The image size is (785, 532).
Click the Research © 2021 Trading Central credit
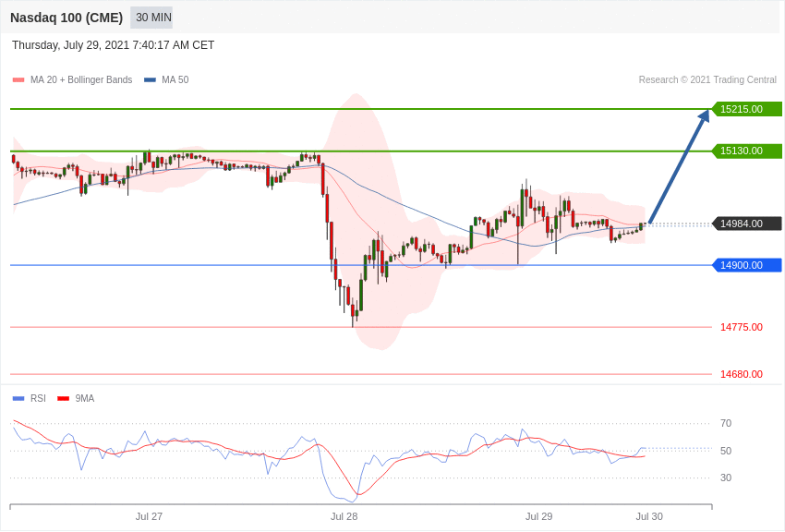(x=707, y=80)
